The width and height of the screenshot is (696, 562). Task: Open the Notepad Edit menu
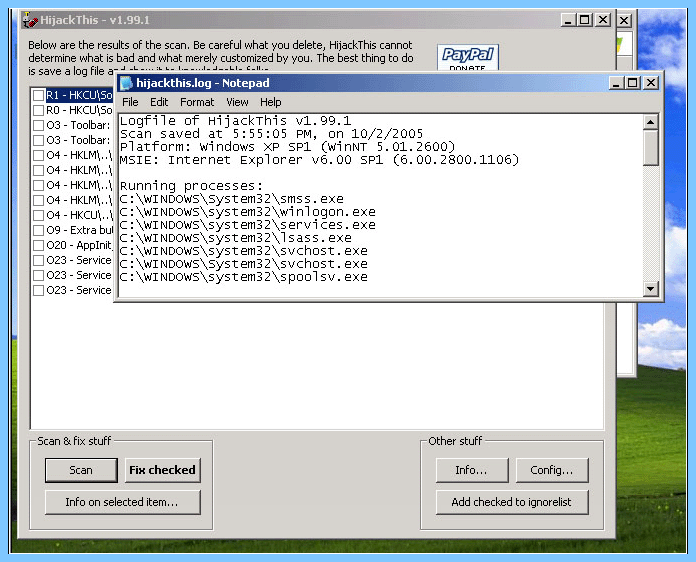point(159,102)
